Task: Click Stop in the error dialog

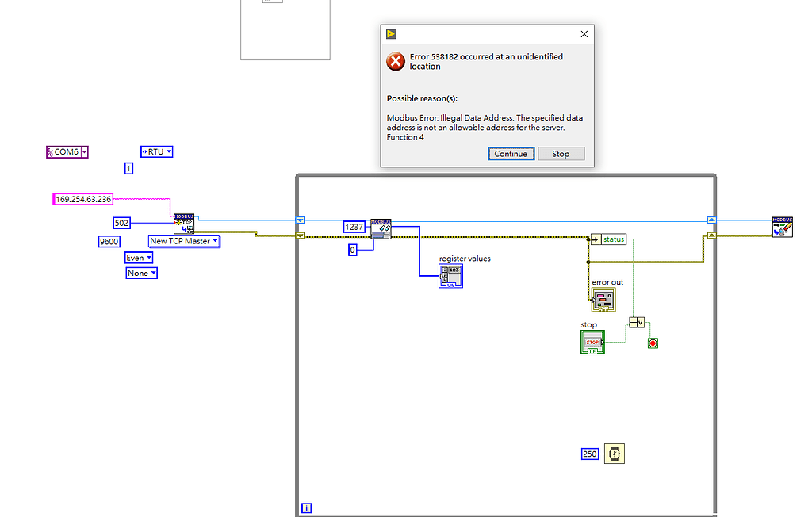Action: click(x=561, y=153)
